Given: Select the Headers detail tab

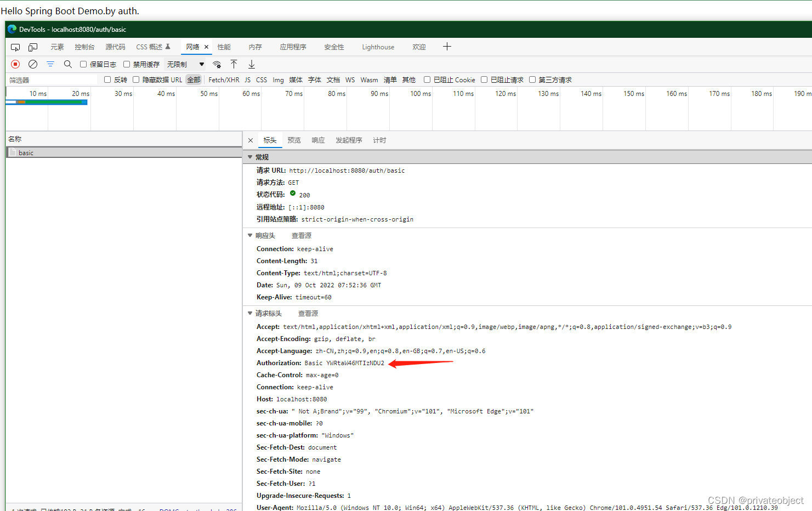Looking at the screenshot, I should tap(270, 140).
